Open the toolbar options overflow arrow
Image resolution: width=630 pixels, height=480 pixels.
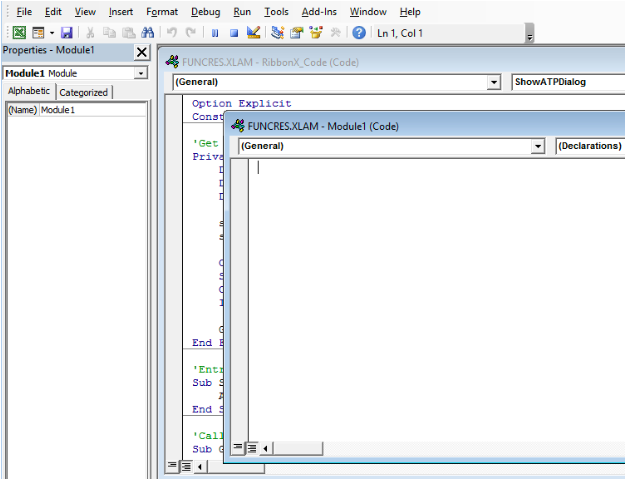(530, 33)
